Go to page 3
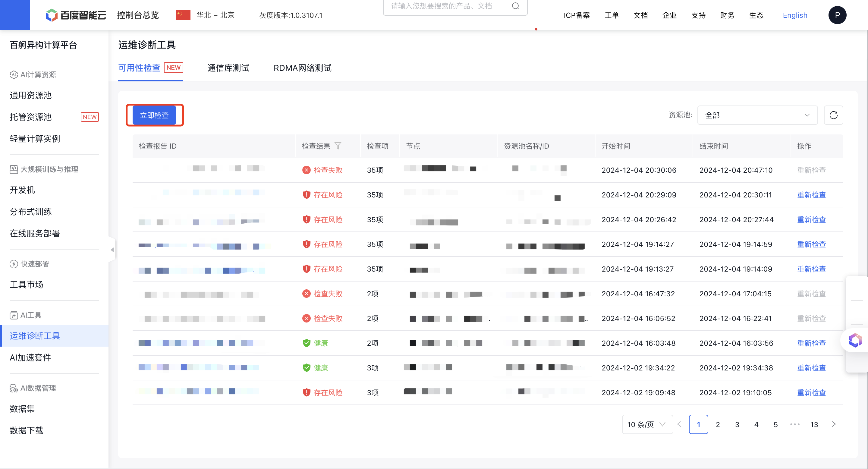Viewport: 868px width, 469px height. tap(737, 424)
